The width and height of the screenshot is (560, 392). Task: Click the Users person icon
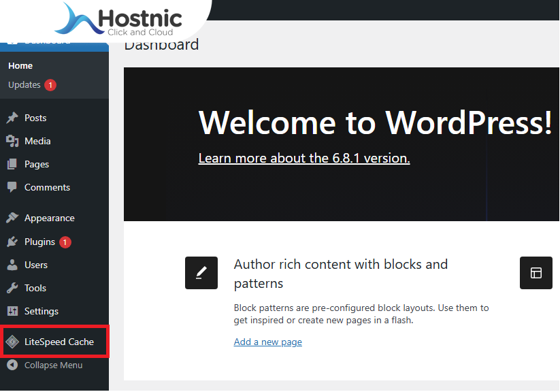[x=12, y=265]
